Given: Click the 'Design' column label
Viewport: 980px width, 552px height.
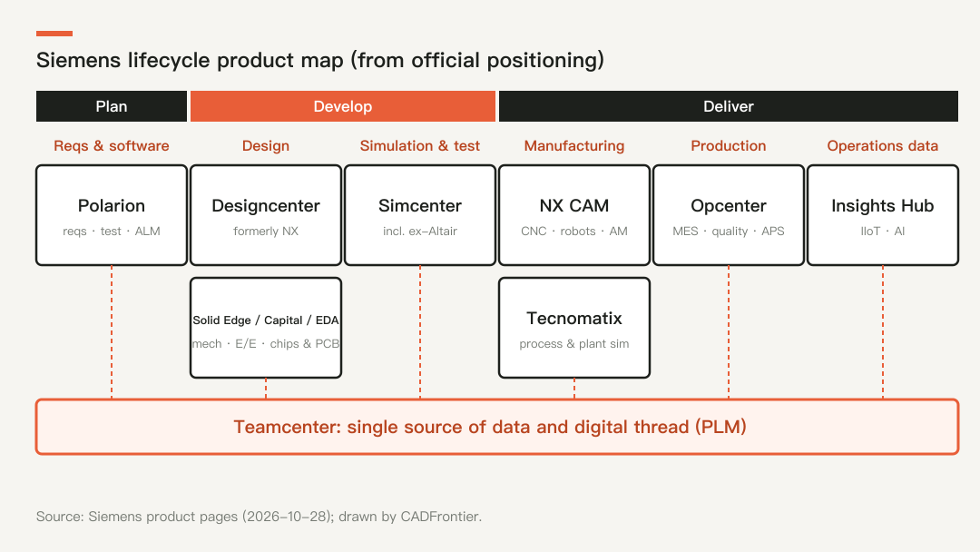Looking at the screenshot, I should 266,145.
